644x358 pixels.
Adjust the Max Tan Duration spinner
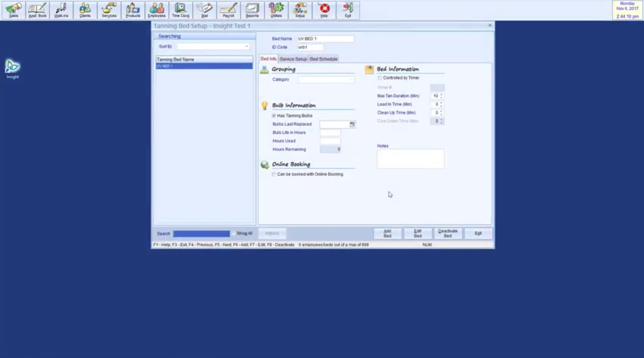tap(441, 96)
